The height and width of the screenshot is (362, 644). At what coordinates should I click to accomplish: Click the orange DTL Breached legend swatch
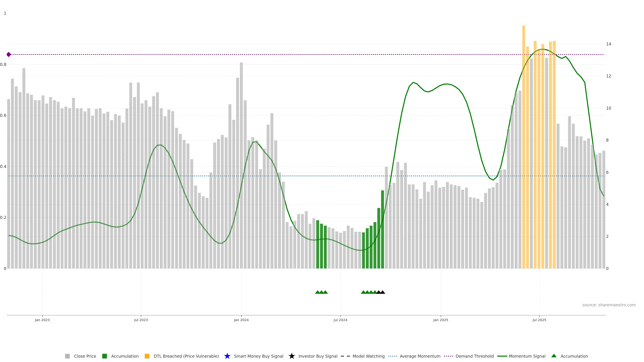147,356
